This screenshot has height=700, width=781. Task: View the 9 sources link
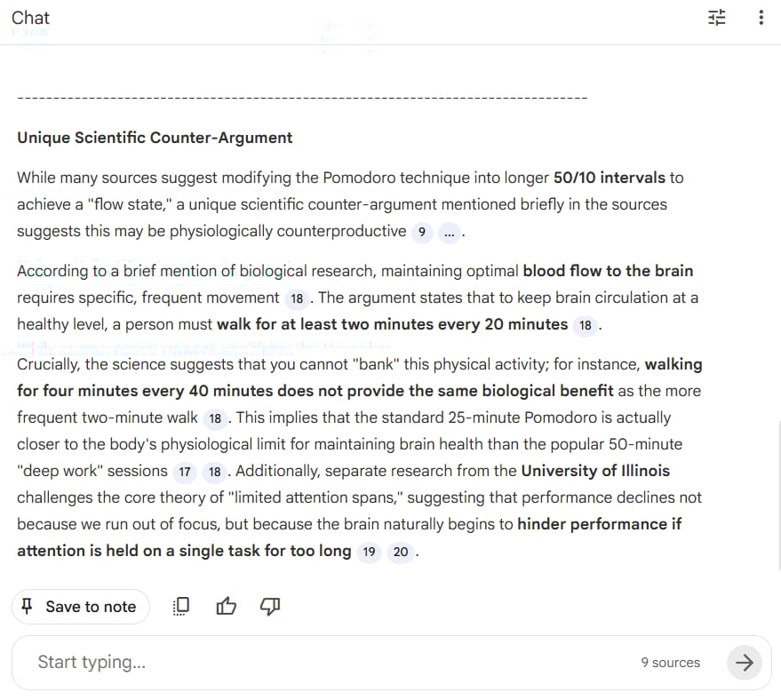[x=669, y=662]
